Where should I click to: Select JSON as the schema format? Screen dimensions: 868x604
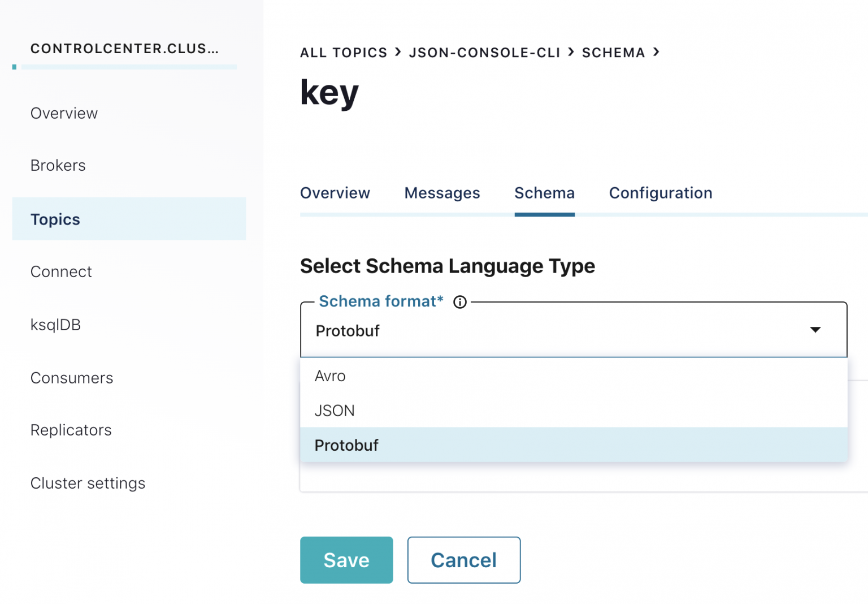click(x=335, y=411)
